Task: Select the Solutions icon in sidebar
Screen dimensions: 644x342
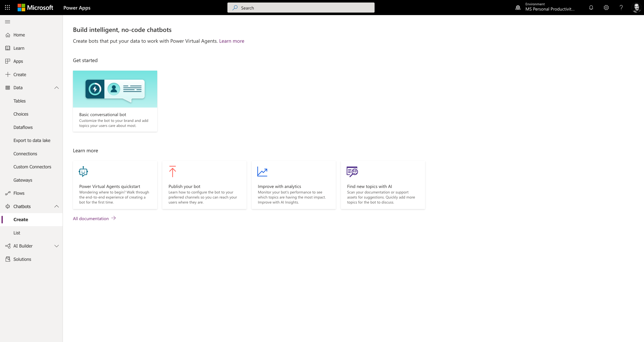Action: coord(8,259)
